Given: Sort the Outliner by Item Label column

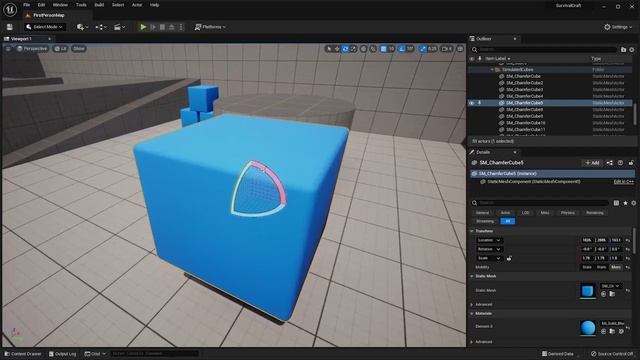Looking at the screenshot, I should click(x=498, y=58).
